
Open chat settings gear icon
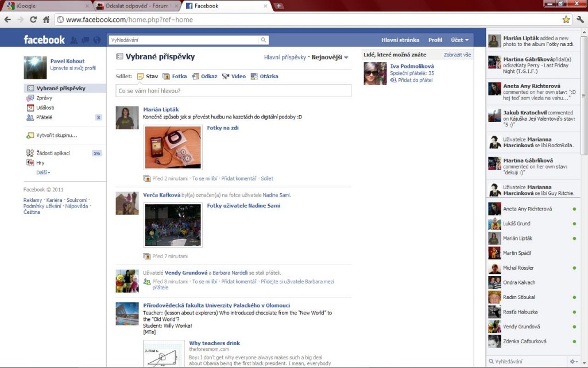tap(574, 361)
